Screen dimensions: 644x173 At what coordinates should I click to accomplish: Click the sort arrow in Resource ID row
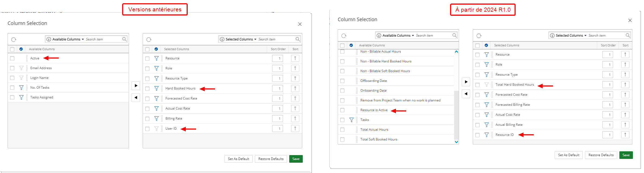(625, 135)
